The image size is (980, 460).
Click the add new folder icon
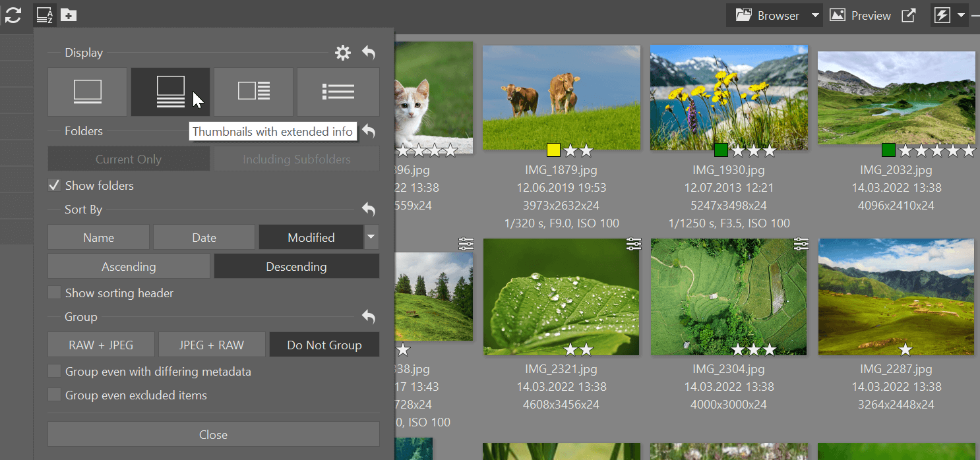point(69,14)
